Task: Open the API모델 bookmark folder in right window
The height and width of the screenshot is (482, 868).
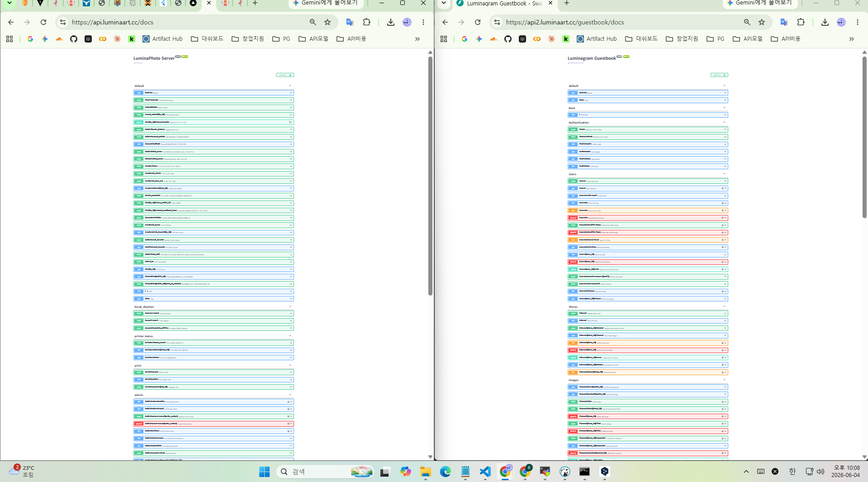Action: (x=747, y=39)
